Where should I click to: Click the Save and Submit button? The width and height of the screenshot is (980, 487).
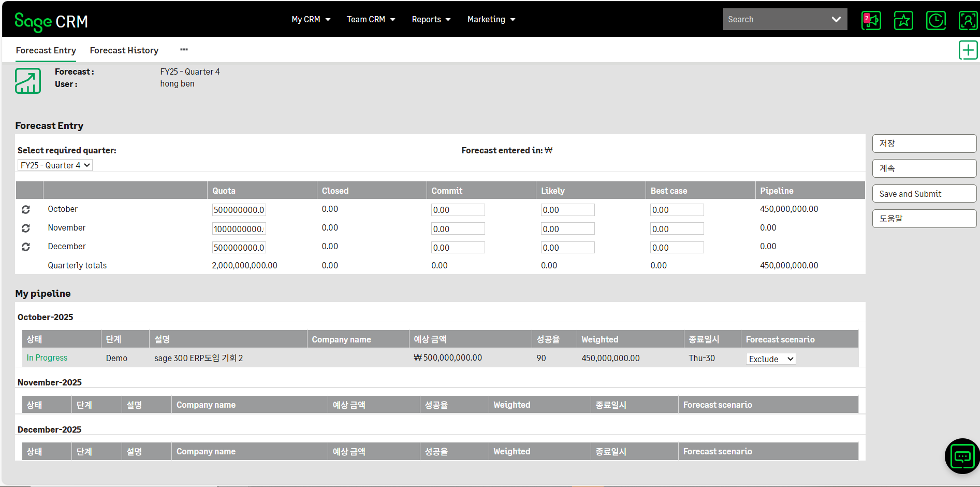[x=924, y=194]
